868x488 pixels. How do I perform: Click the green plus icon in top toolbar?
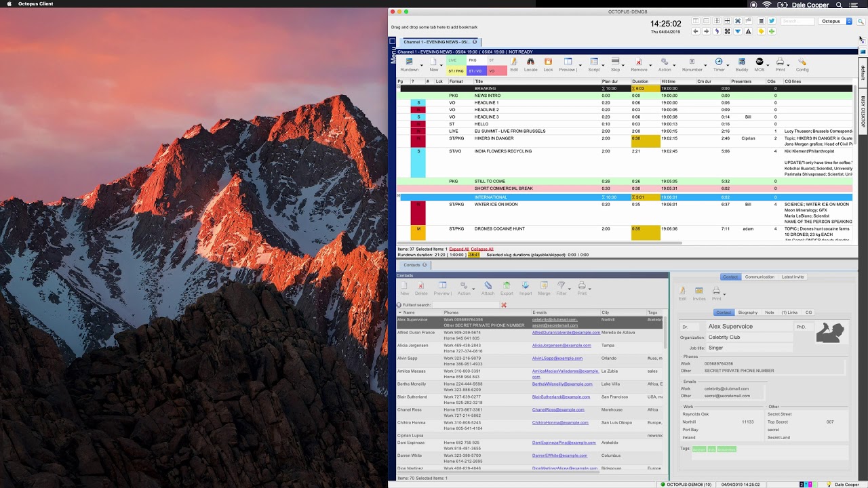[x=772, y=31]
